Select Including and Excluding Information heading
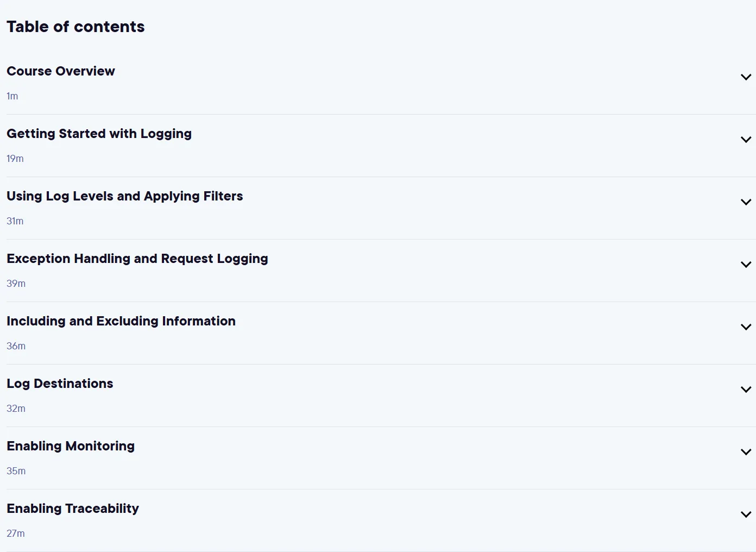This screenshot has width=756, height=552. [x=121, y=321]
